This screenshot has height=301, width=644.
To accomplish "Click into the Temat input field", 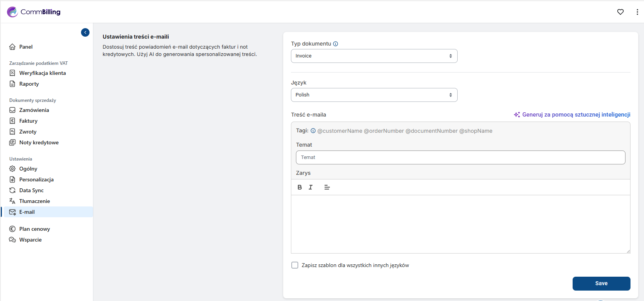I will (x=460, y=157).
